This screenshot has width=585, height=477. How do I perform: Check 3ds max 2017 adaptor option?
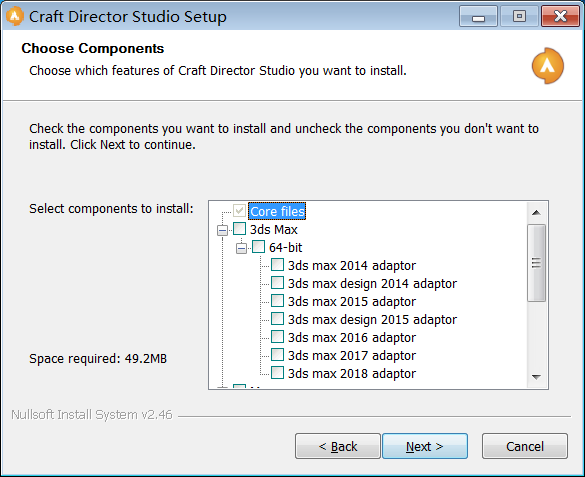pos(277,354)
